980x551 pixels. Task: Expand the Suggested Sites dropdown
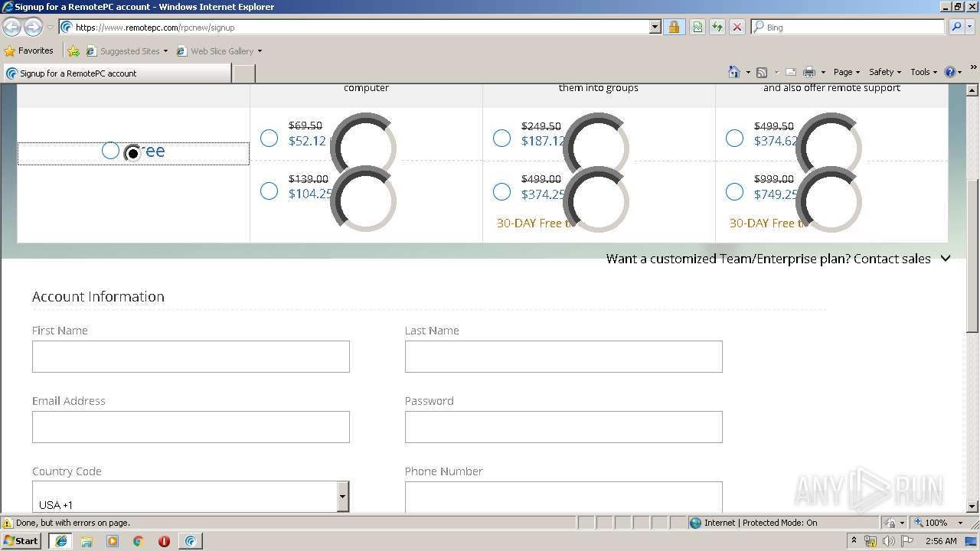[x=165, y=51]
